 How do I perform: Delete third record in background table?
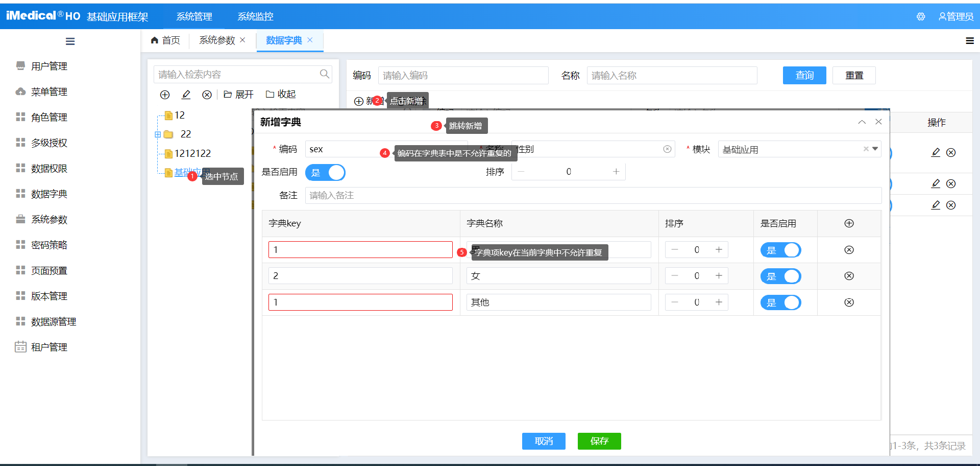pos(951,205)
